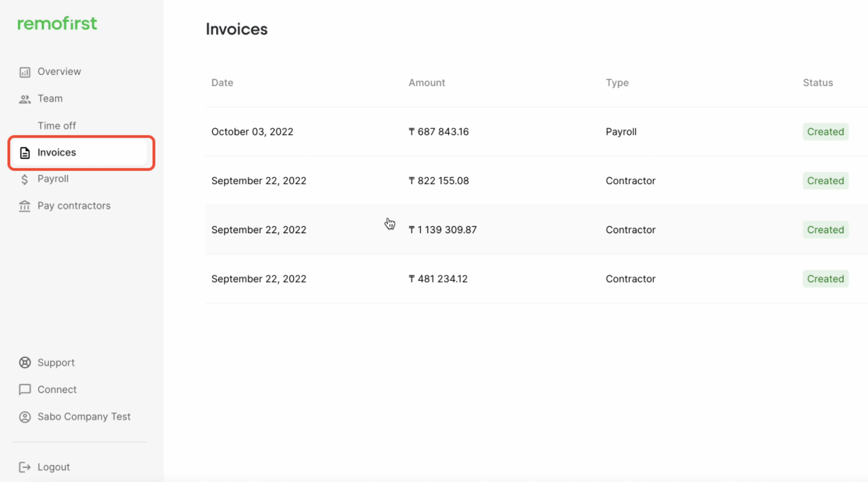Viewport: 868px width, 482px height.
Task: Click the Payroll dollar icon
Action: coord(25,179)
